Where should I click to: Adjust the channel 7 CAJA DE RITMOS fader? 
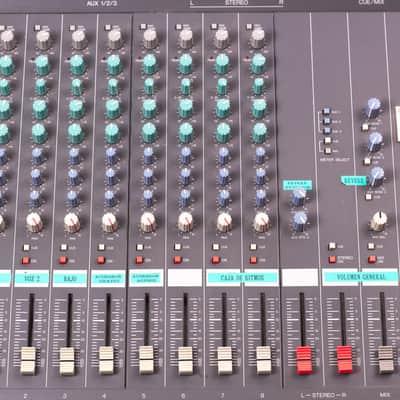225,360
